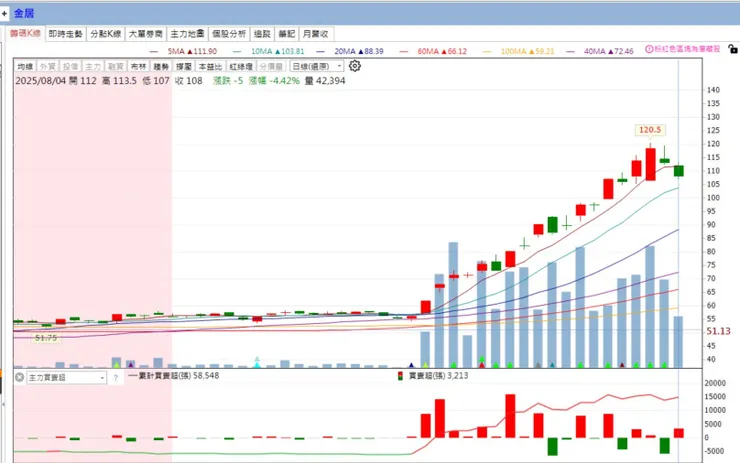Toggle the 融資 overlay button
Image resolution: width=740 pixels, height=463 pixels.
point(116,67)
